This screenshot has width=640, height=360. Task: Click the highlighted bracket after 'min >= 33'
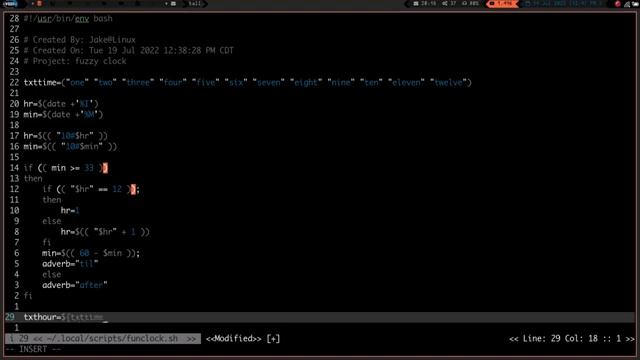click(105, 168)
